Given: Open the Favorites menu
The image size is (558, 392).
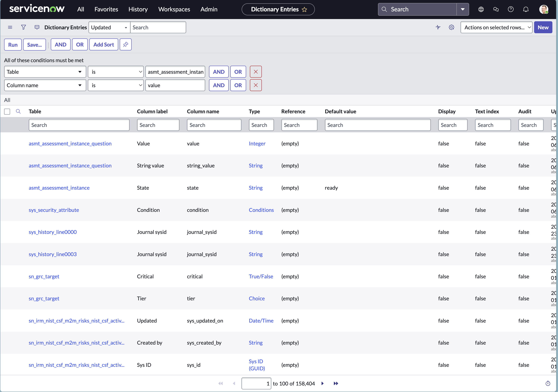Looking at the screenshot, I should (x=106, y=9).
